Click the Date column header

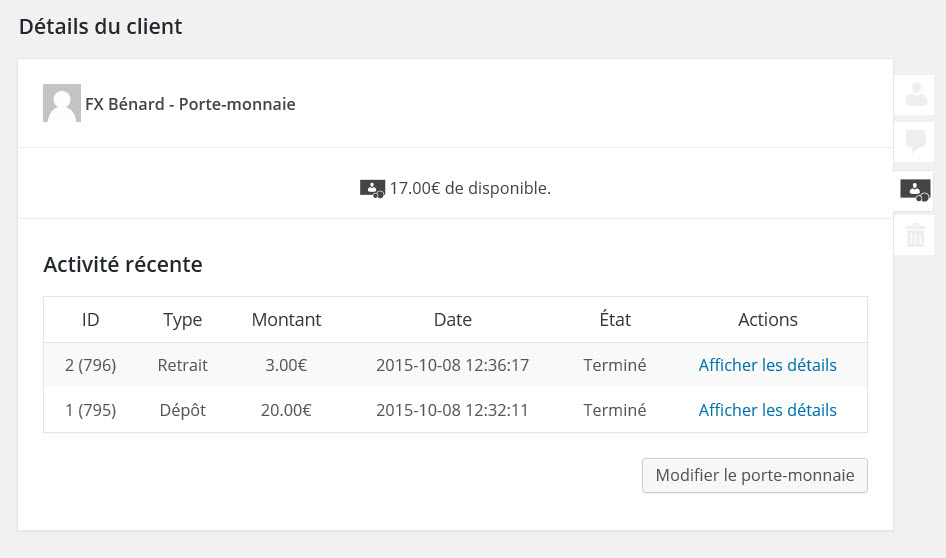452,320
